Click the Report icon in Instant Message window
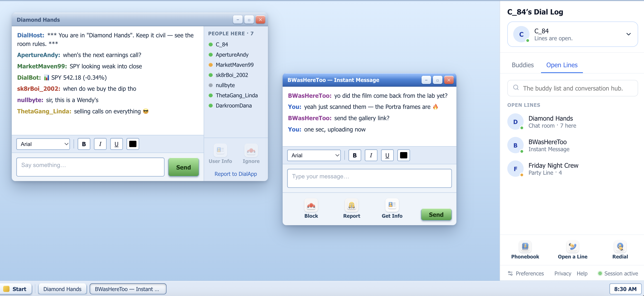Image resolution: width=644 pixels, height=296 pixels. click(351, 205)
